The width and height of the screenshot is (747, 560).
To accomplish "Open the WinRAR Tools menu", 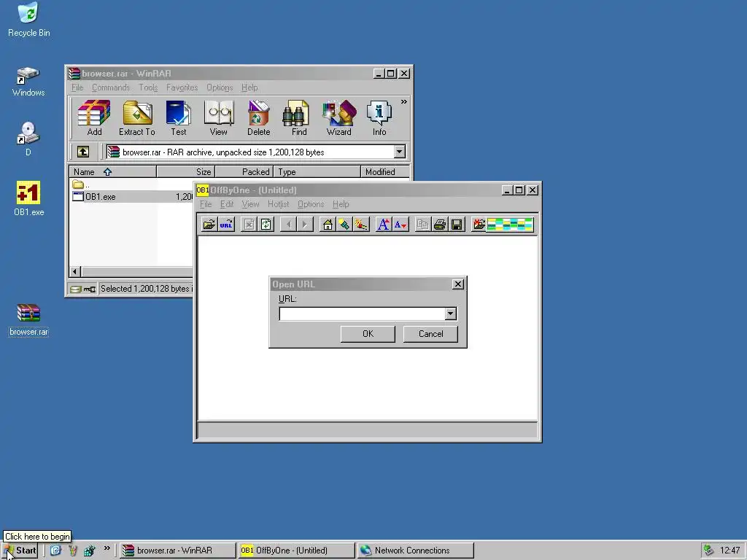I will [x=148, y=87].
